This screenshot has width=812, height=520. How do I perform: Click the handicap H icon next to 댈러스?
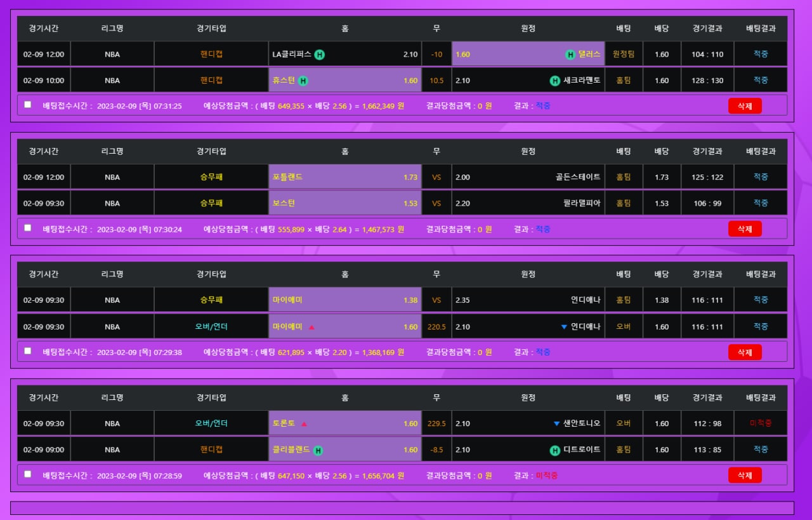570,55
